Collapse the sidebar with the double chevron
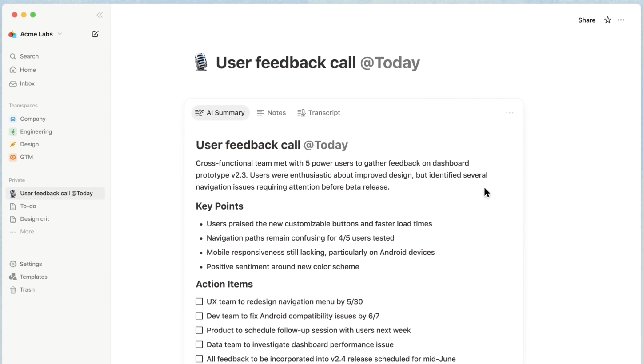This screenshot has width=643, height=364. [100, 15]
